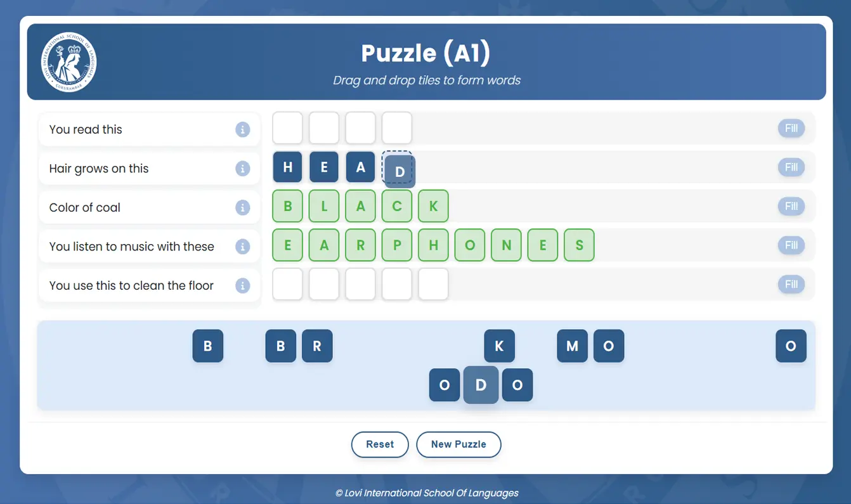Click the highlighted D tile in the tray

pos(481,385)
